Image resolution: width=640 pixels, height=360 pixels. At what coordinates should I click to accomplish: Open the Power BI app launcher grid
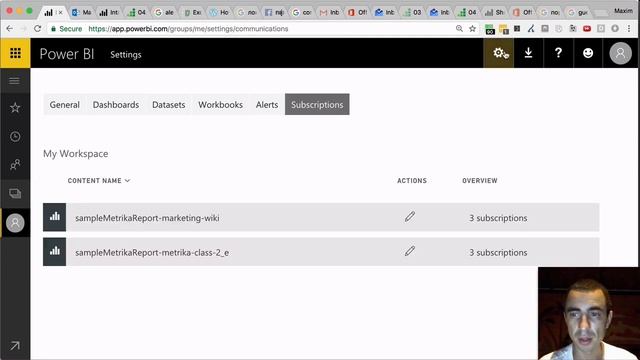(15, 53)
